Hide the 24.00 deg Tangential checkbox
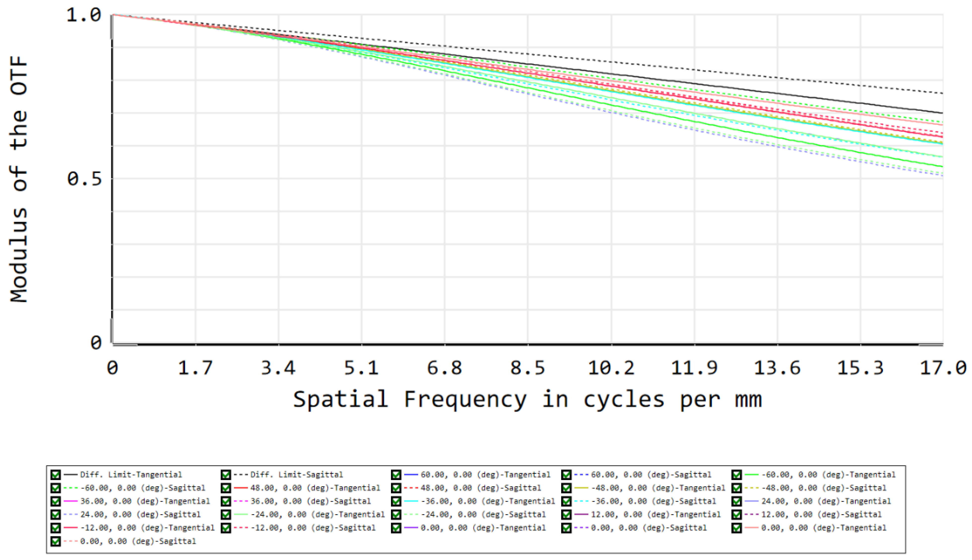 (x=737, y=501)
